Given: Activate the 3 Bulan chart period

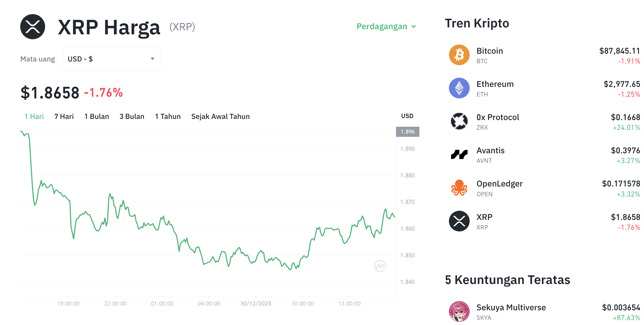Looking at the screenshot, I should (132, 116).
